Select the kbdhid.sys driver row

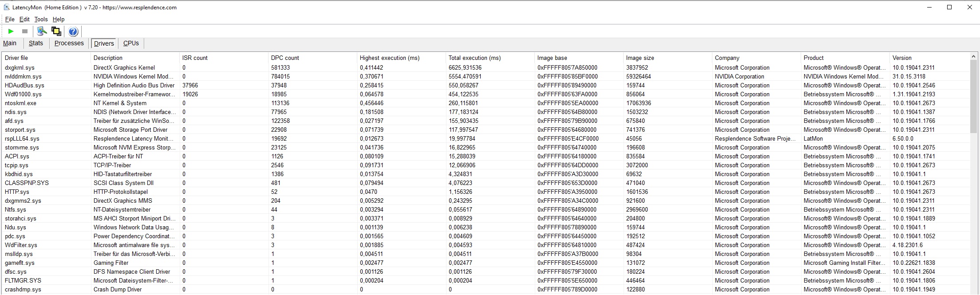click(x=486, y=174)
